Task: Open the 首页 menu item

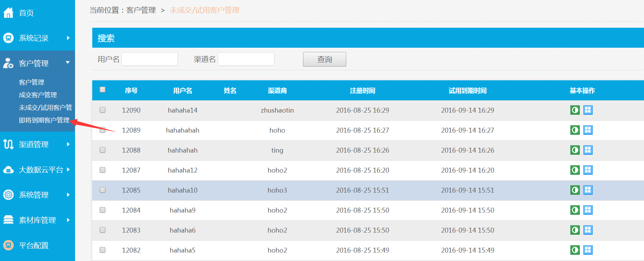Action: point(26,13)
